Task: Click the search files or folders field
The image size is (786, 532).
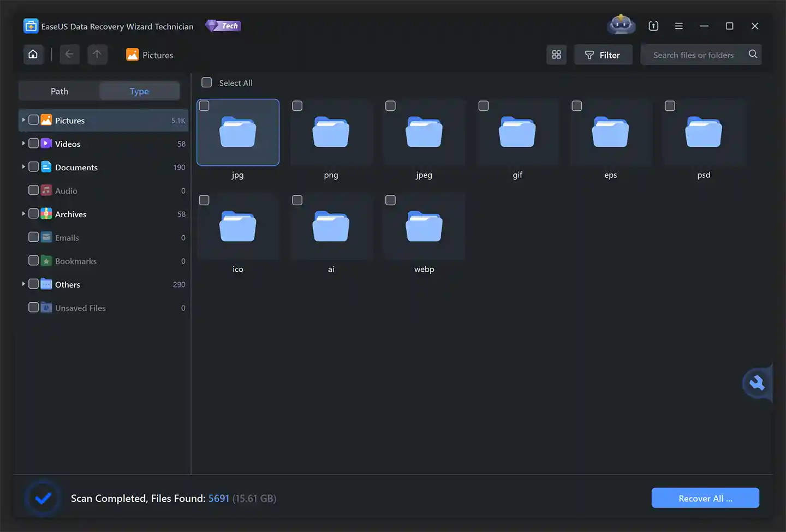Action: pos(693,55)
